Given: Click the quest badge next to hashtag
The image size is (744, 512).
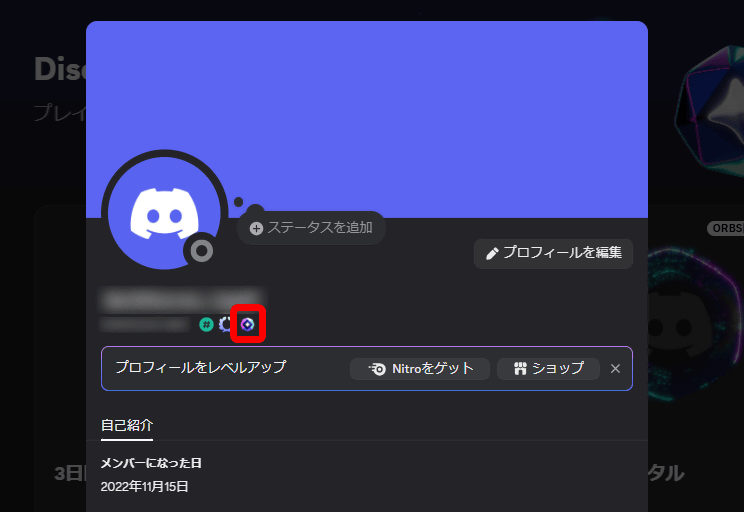Looking at the screenshot, I should (x=225, y=325).
